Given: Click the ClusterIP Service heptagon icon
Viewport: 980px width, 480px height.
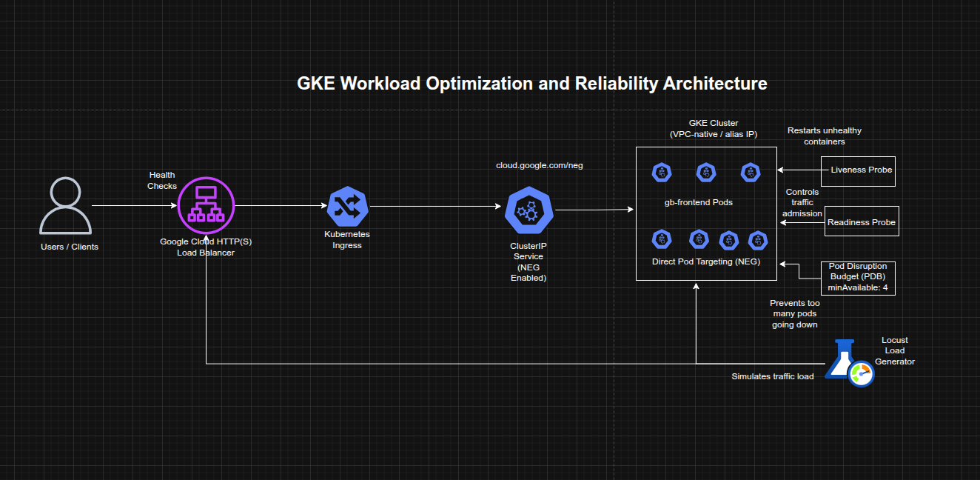Looking at the screenshot, I should tap(528, 210).
